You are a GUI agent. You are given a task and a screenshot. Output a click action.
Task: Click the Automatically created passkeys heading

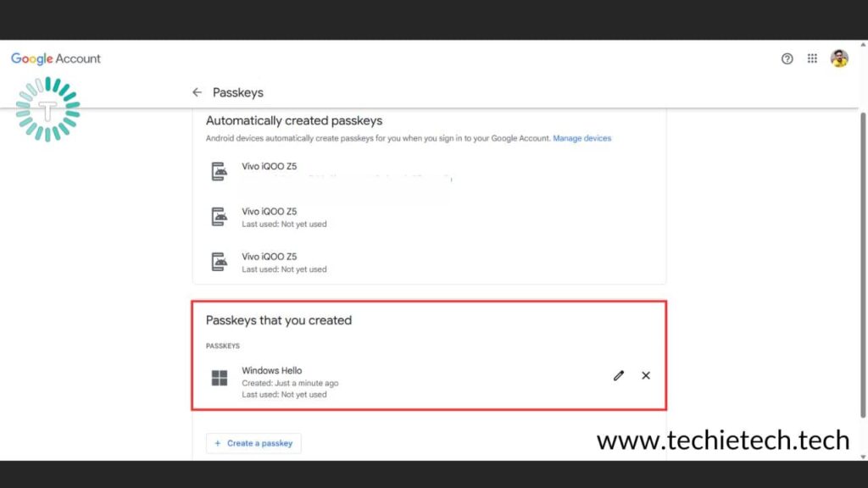pos(295,120)
